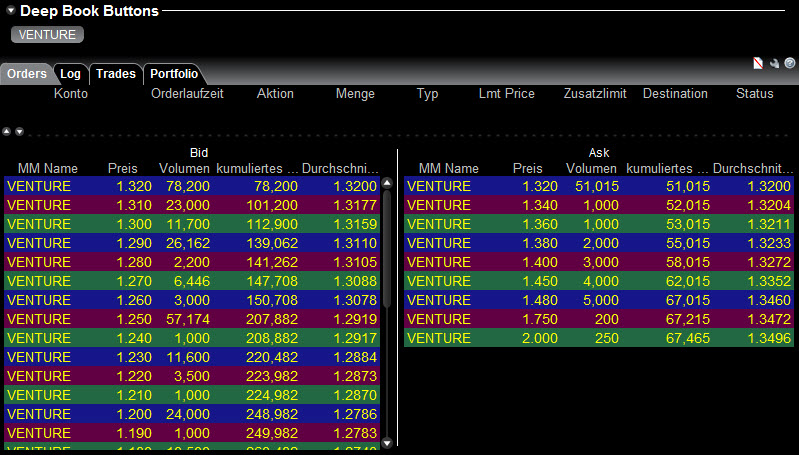Click bid price 1.310

click(134, 205)
